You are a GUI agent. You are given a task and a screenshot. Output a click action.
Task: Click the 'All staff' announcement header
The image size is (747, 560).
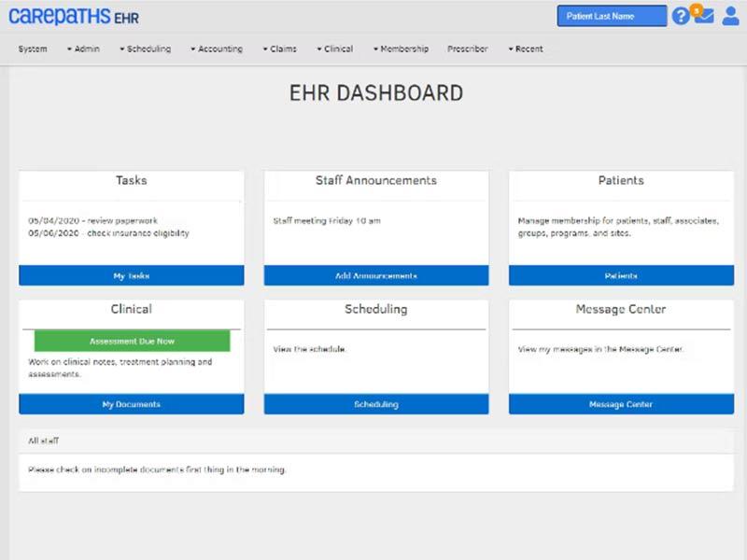(x=43, y=441)
